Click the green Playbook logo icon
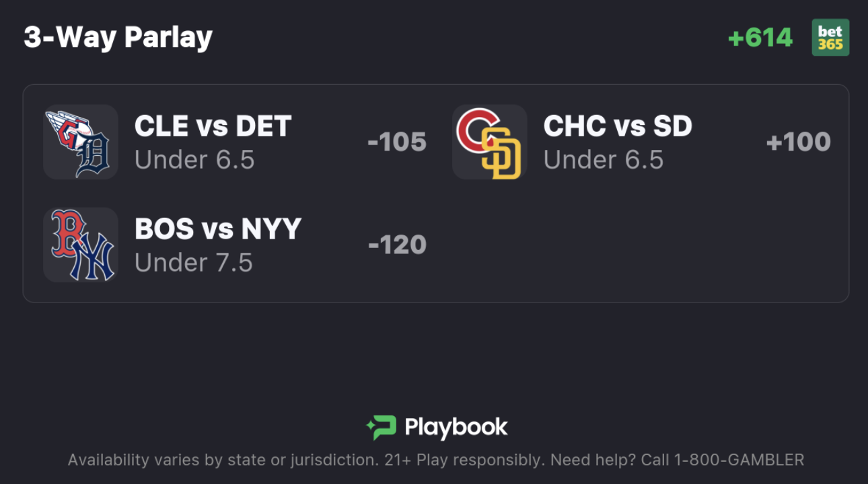This screenshot has height=484, width=868. click(382, 428)
